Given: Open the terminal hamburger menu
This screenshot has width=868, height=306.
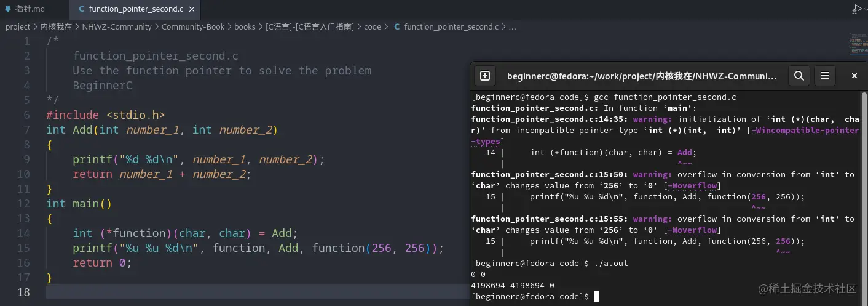Looking at the screenshot, I should 825,76.
